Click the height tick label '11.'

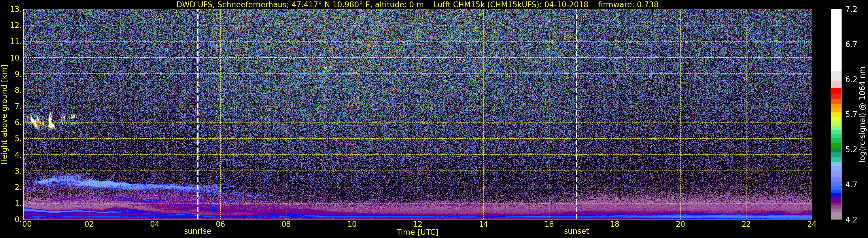tap(16, 41)
